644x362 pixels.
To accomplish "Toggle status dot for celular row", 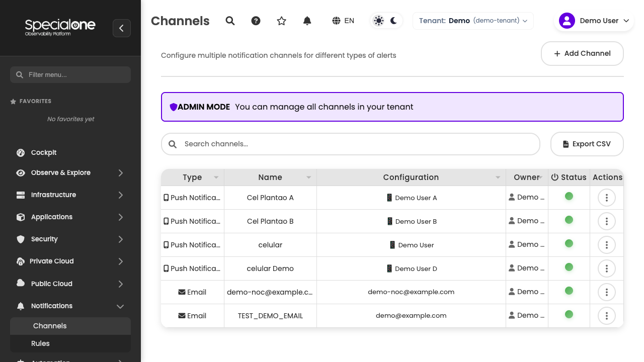I will pyautogui.click(x=569, y=243).
